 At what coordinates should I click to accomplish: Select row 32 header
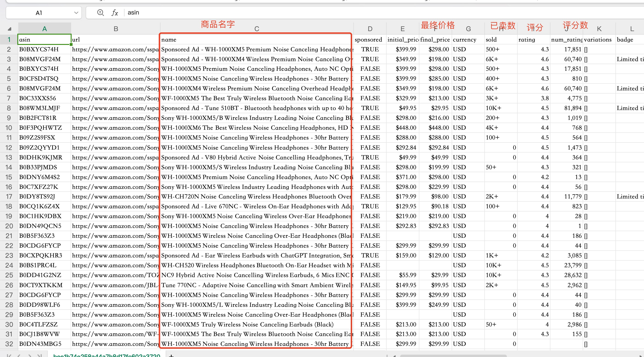coord(9,344)
